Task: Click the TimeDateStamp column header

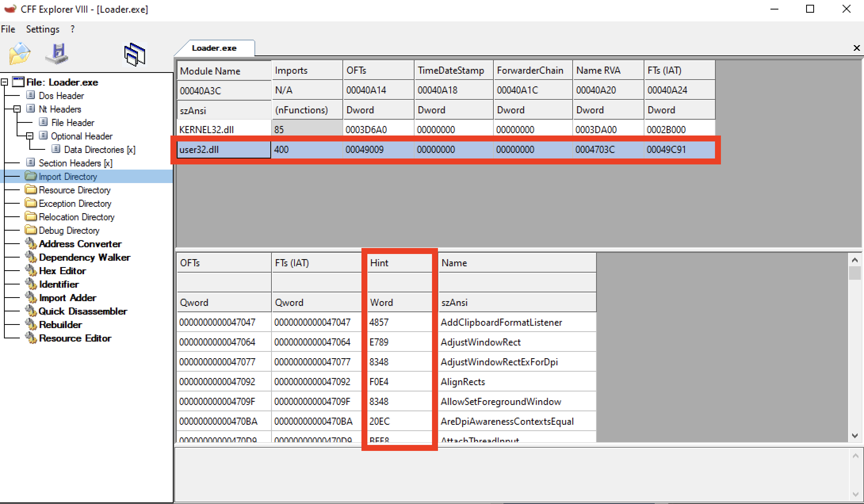Action: (454, 71)
